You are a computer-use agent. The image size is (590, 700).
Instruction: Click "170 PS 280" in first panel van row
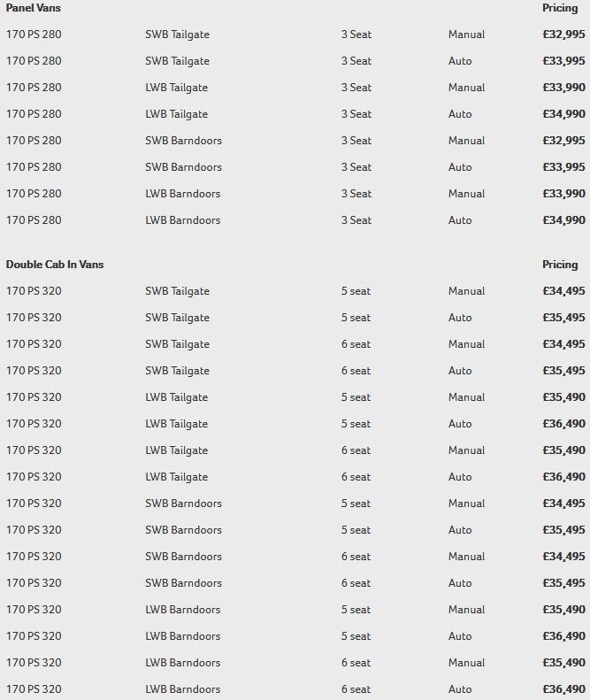coord(34,35)
